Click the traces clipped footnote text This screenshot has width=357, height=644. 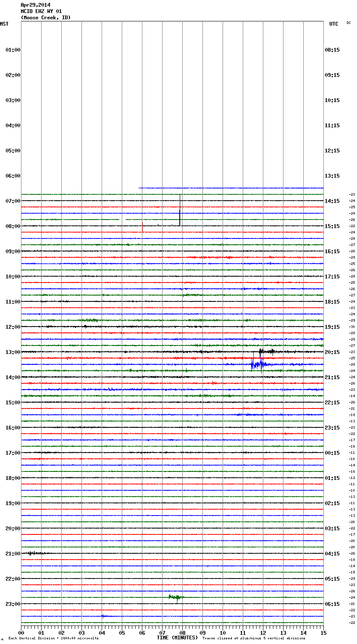coord(254,639)
